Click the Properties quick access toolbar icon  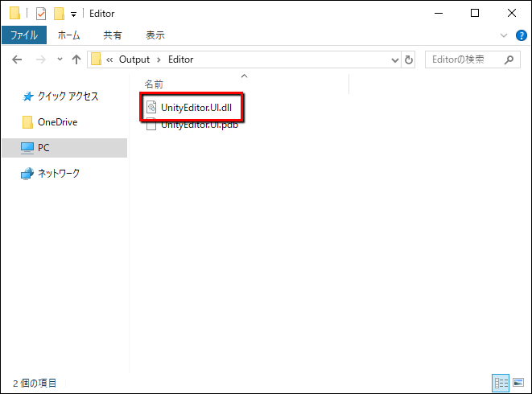pyautogui.click(x=41, y=14)
